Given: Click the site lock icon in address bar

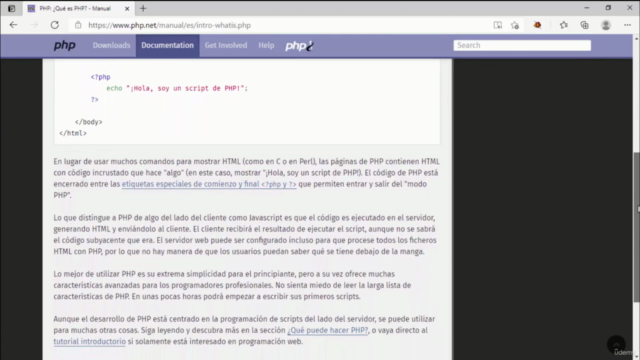Looking at the screenshot, I should (78, 25).
